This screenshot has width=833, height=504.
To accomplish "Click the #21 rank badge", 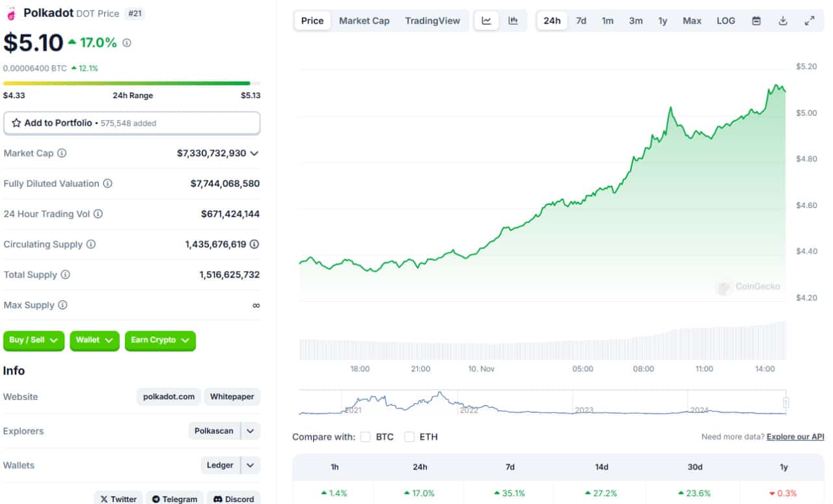I will 135,13.
